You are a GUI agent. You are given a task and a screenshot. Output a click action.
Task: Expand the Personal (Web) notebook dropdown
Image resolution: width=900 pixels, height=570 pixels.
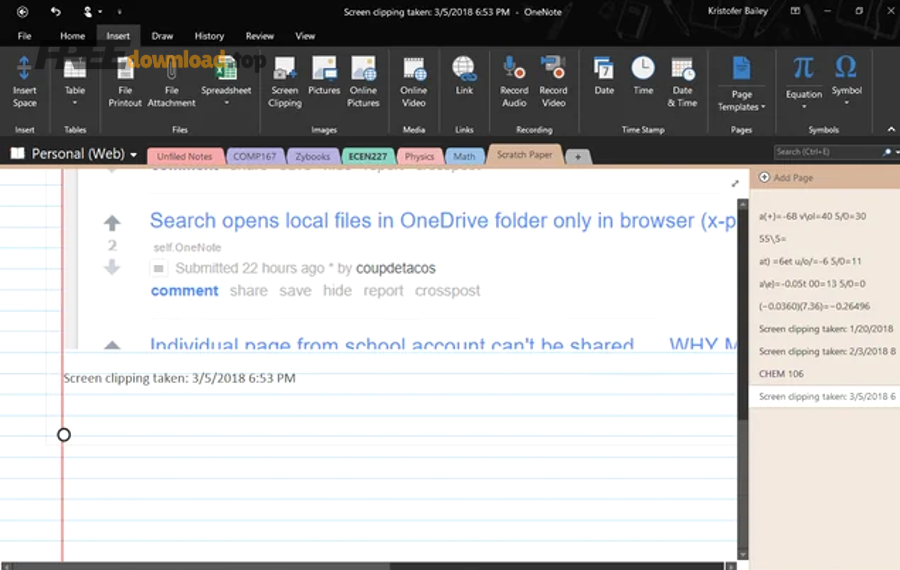(133, 154)
